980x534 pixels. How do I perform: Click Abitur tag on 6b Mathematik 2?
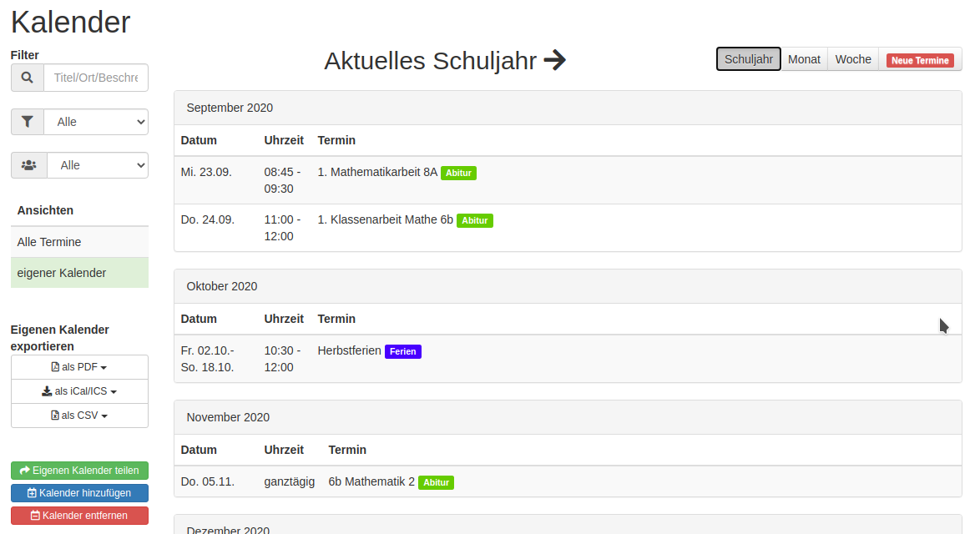pyautogui.click(x=436, y=482)
